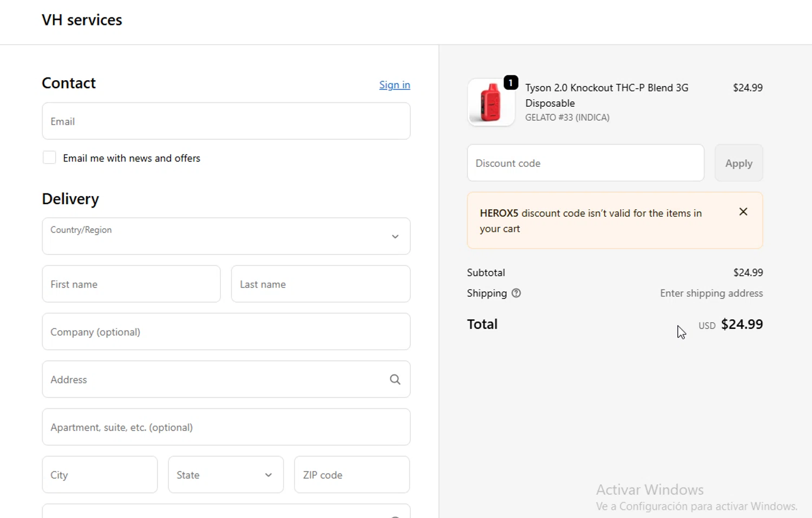
Task: Click the Country/Region chevron arrow
Action: point(395,237)
